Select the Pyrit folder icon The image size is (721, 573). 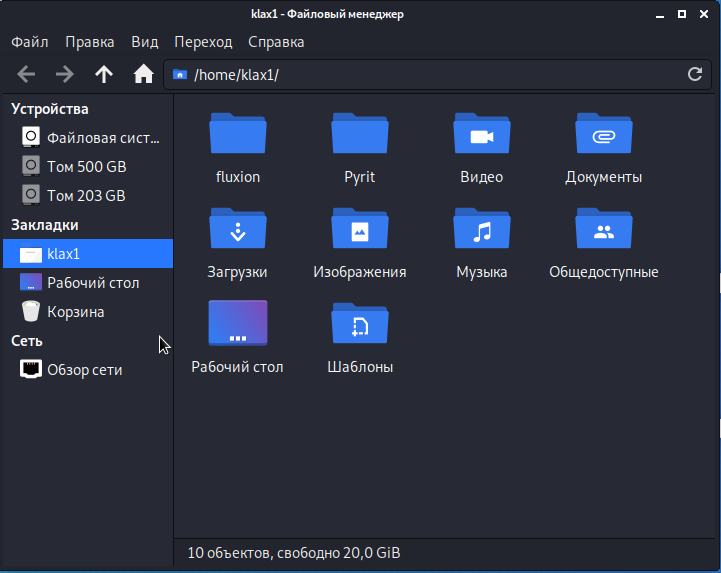pyautogui.click(x=359, y=136)
